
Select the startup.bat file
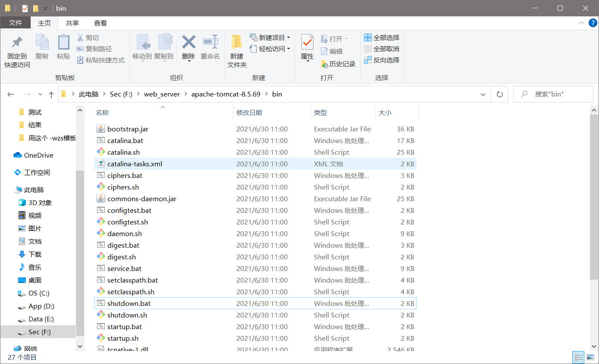pyautogui.click(x=255, y=327)
